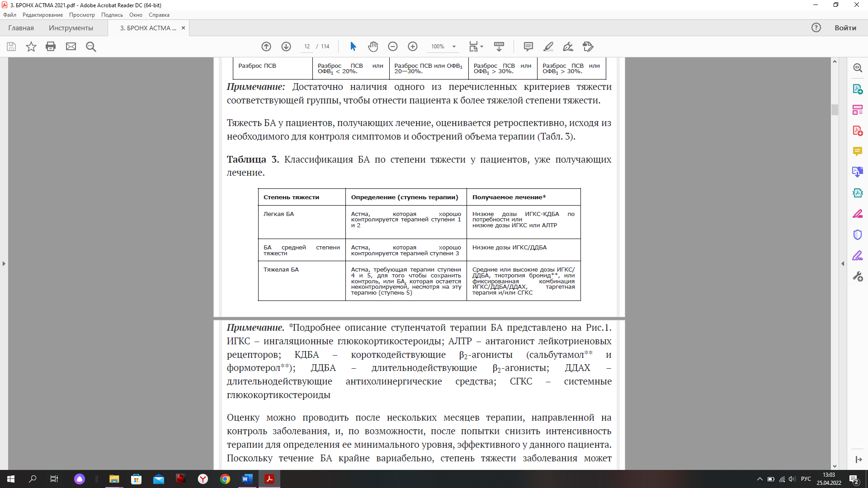The width and height of the screenshot is (868, 488).
Task: Click the Легкая БА table cell
Action: (302, 222)
